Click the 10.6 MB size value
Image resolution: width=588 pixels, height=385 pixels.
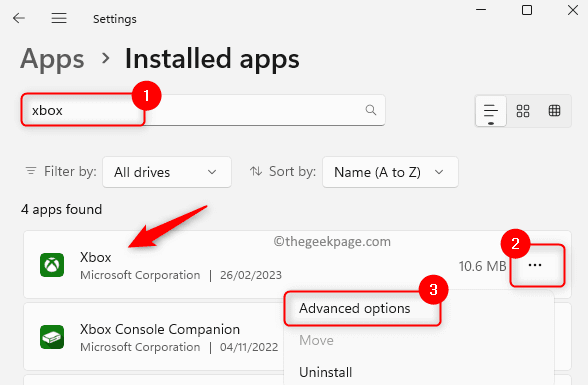tap(482, 266)
